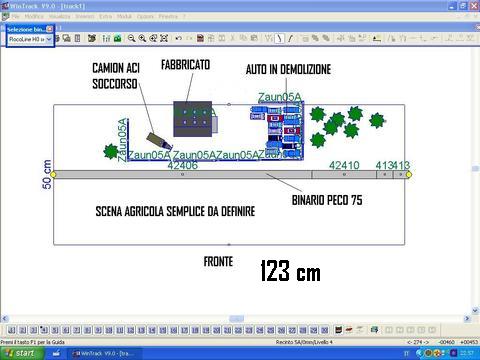Open the Inserisci menu
Viewport: 480px width, 360px height.
coord(84,16)
